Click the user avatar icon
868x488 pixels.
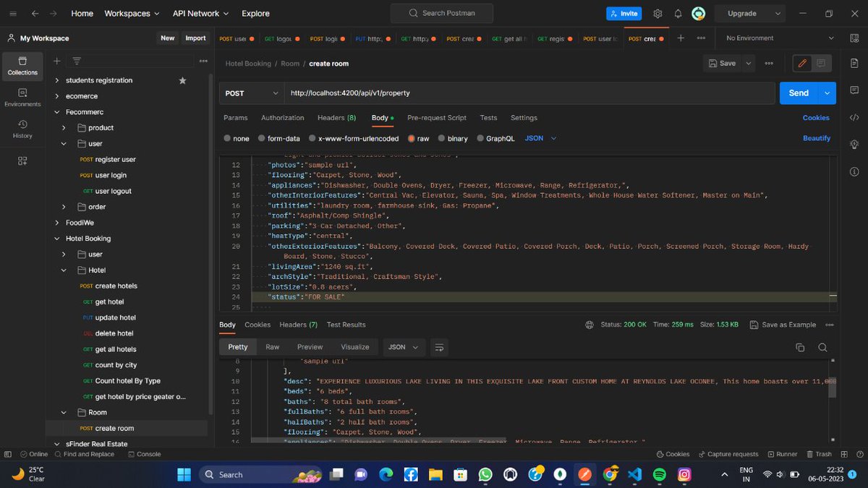698,14
